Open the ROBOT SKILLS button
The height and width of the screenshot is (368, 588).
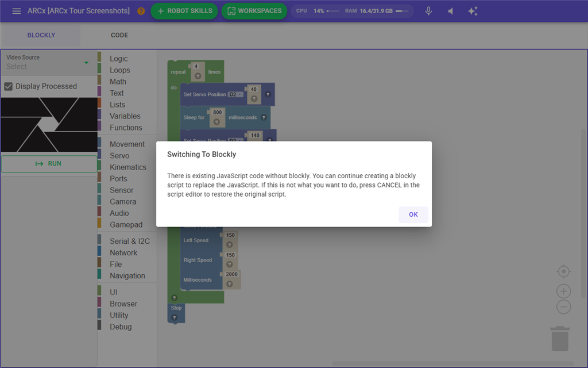pos(184,11)
